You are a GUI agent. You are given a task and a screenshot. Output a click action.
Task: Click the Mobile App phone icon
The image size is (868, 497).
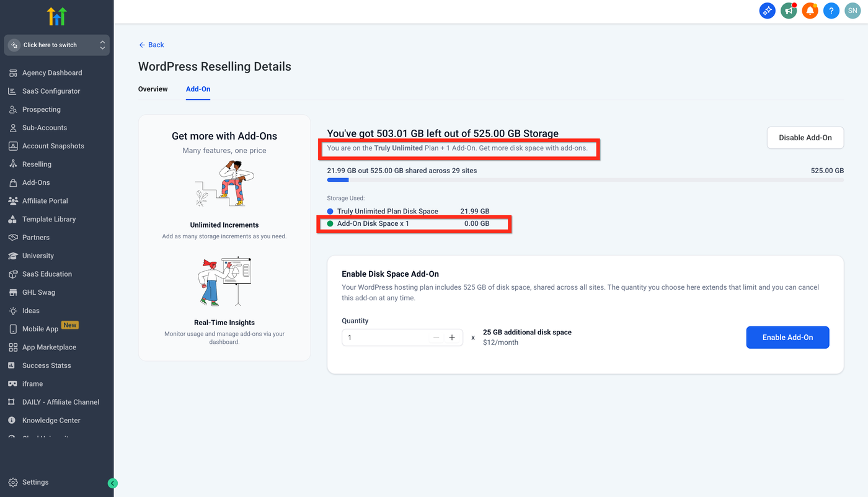pos(13,329)
